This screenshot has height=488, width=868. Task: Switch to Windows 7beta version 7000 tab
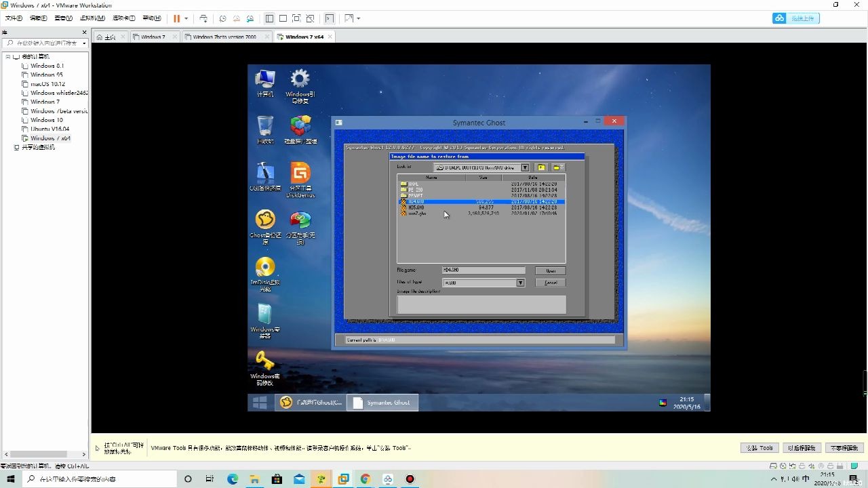click(x=224, y=37)
